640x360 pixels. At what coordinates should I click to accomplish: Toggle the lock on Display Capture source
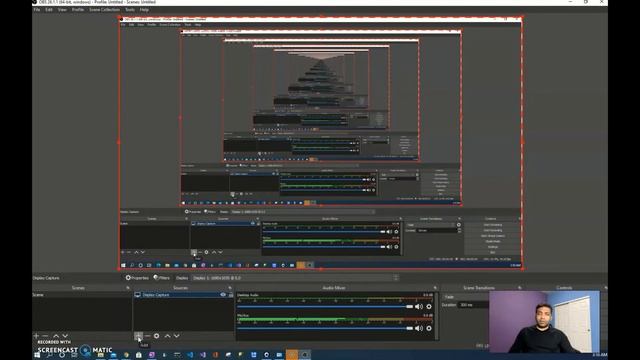click(x=231, y=295)
